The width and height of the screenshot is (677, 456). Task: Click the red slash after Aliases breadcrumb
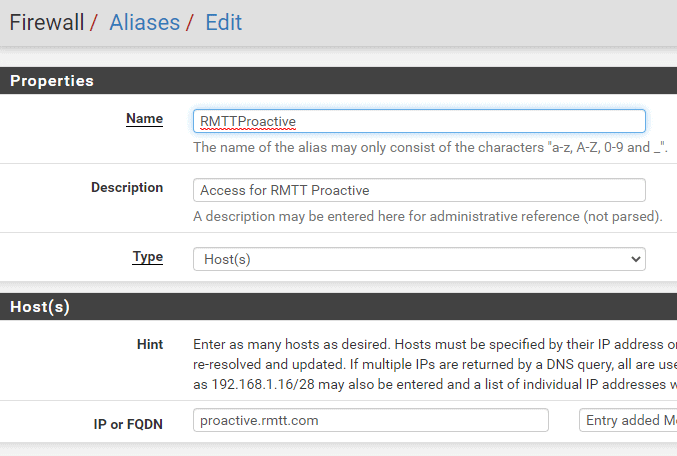(x=189, y=22)
